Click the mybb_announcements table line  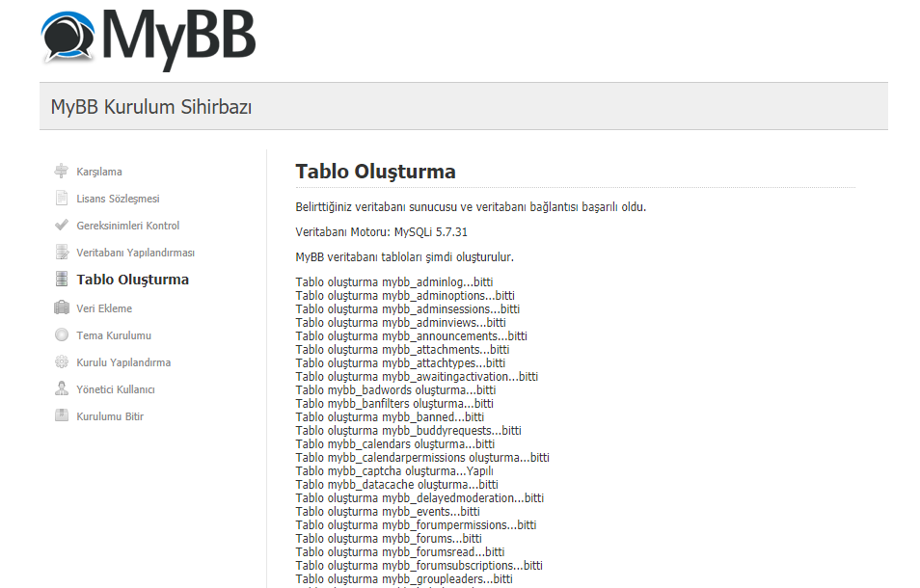(412, 335)
